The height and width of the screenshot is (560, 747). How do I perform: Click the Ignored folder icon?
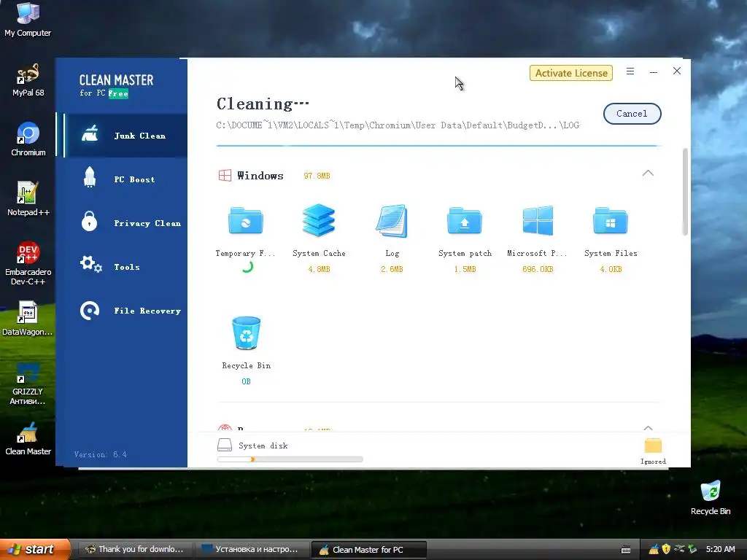(x=653, y=446)
